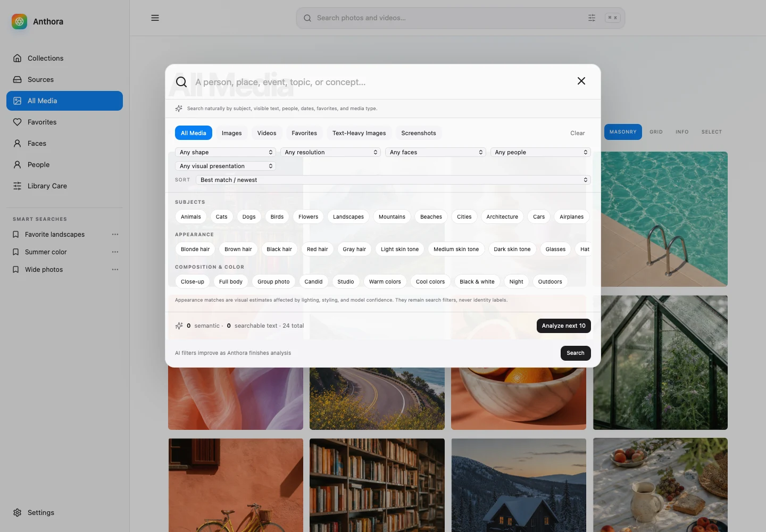Select the Images filter tab
Image resolution: width=766 pixels, height=532 pixels.
pyautogui.click(x=232, y=133)
